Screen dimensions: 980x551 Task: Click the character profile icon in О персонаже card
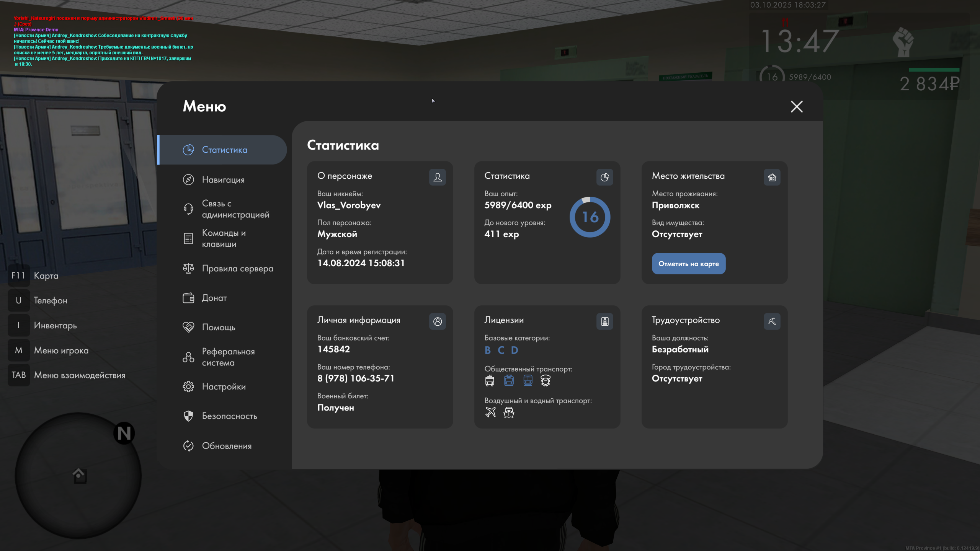437,177
